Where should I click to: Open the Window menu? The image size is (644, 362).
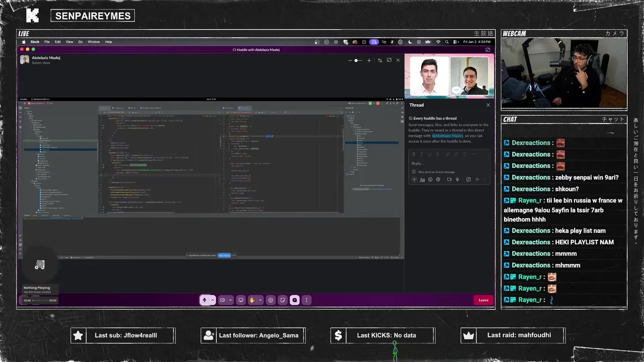94,42
